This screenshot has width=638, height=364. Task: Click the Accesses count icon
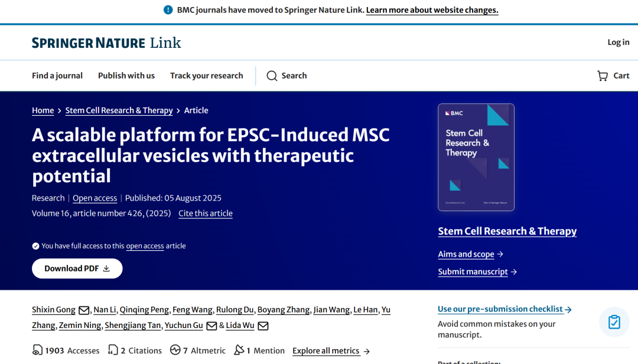37,350
